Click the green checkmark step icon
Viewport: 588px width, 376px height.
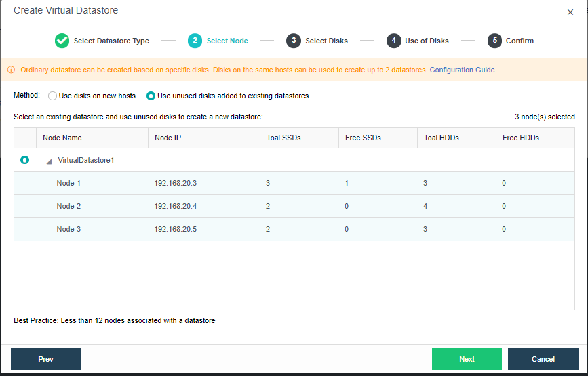click(62, 41)
